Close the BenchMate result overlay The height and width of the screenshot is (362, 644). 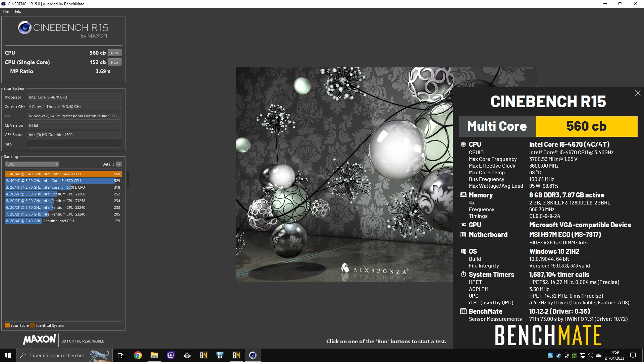(638, 93)
